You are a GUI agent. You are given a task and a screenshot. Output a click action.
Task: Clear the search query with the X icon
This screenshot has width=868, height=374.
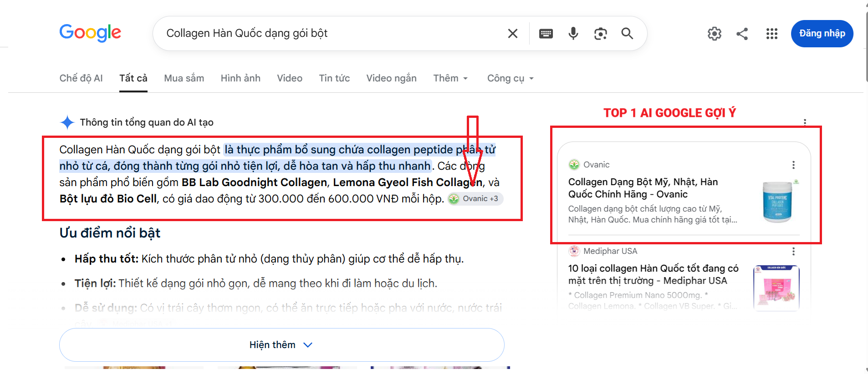pyautogui.click(x=513, y=33)
